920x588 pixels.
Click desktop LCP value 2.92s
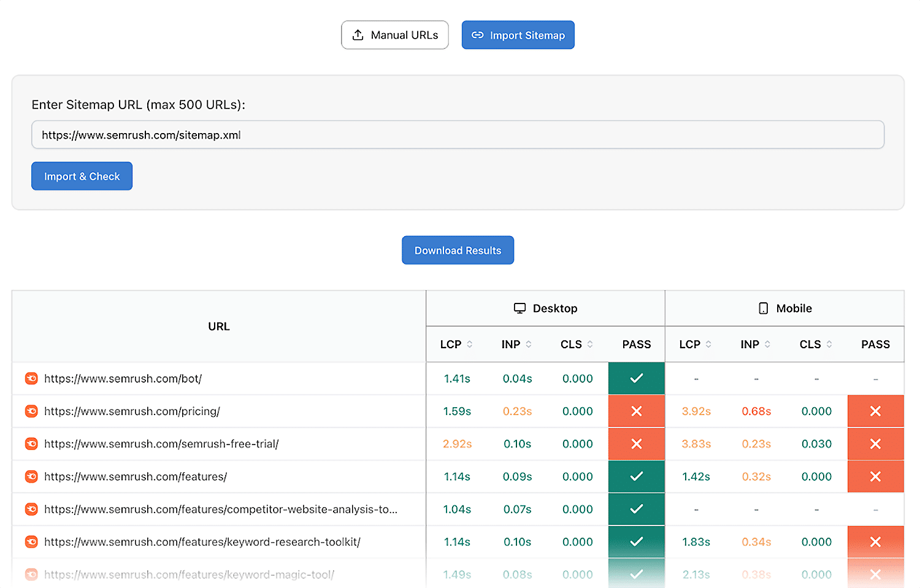(457, 443)
